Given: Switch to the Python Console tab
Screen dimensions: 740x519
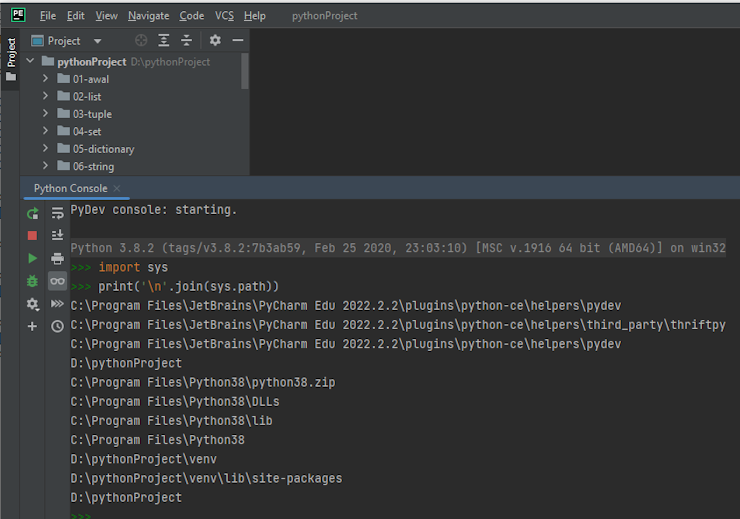Looking at the screenshot, I should pyautogui.click(x=70, y=188).
